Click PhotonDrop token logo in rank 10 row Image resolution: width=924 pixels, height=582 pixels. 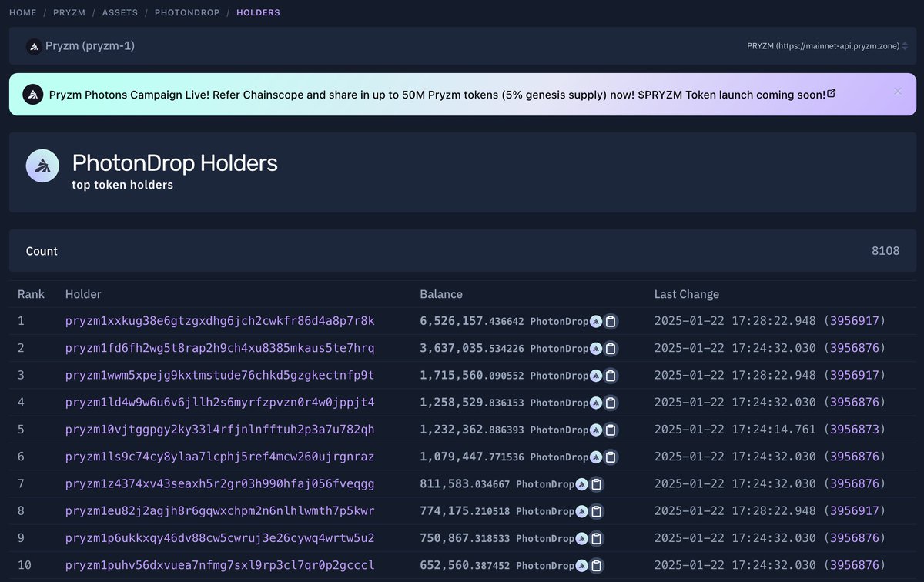click(582, 565)
